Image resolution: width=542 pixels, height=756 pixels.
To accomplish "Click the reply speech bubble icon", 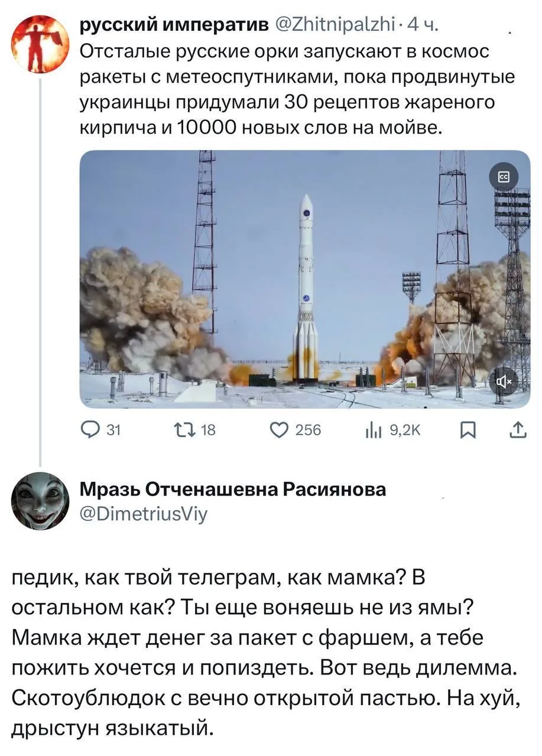I will click(90, 431).
